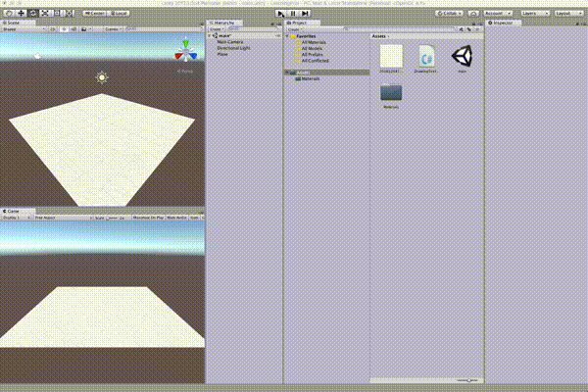The width and height of the screenshot is (588, 392).
Task: Select the white plane in Scene view
Action: [x=102, y=150]
